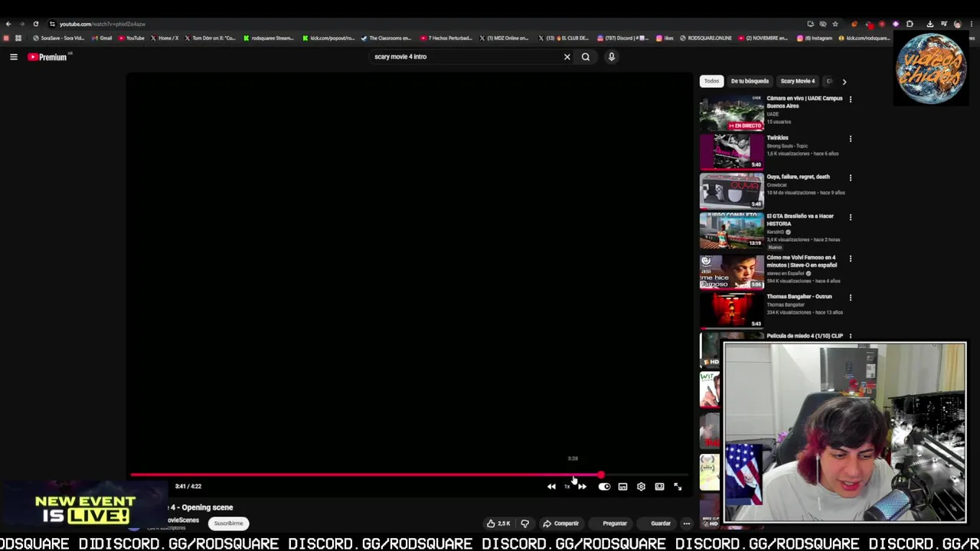Open 'Ouya, failure, regret, death' title
980x551 pixels.
click(x=798, y=177)
